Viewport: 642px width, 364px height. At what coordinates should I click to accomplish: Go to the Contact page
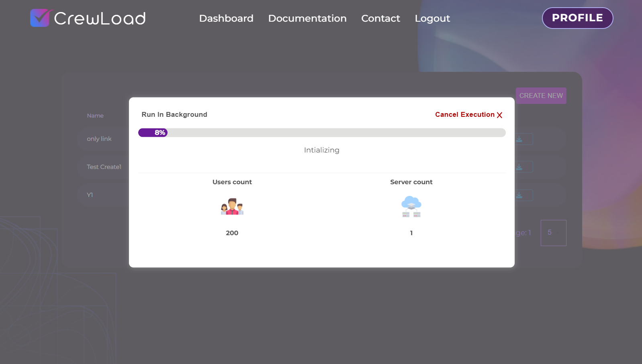click(380, 18)
